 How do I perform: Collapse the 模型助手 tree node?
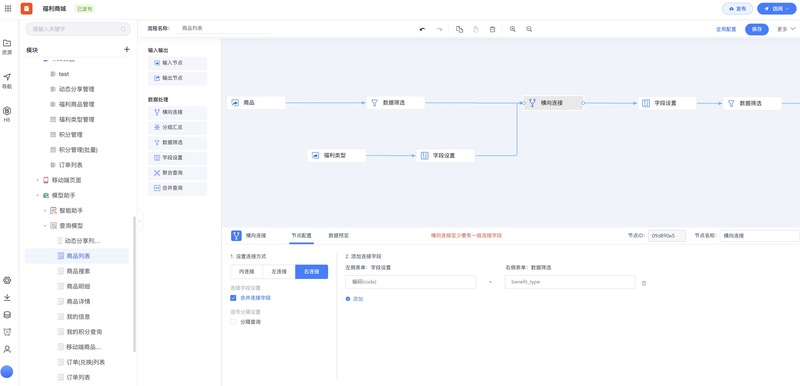pyautogui.click(x=37, y=195)
